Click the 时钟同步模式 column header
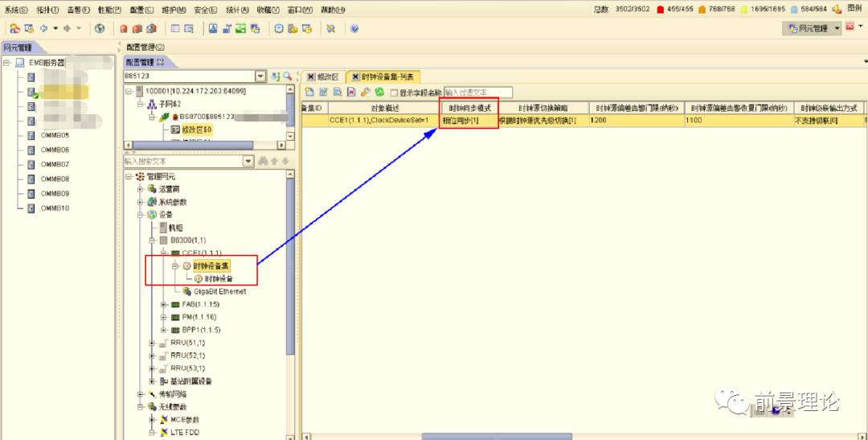868x440 pixels. tap(469, 107)
